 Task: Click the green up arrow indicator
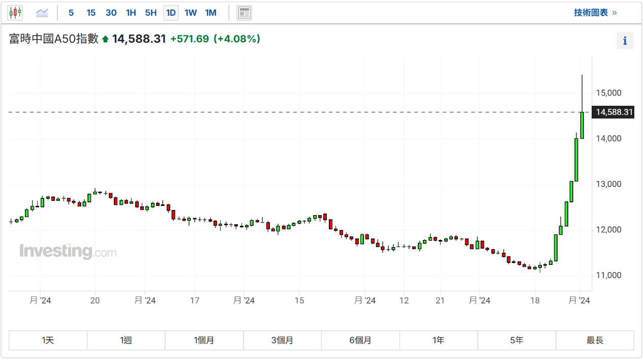[x=105, y=39]
